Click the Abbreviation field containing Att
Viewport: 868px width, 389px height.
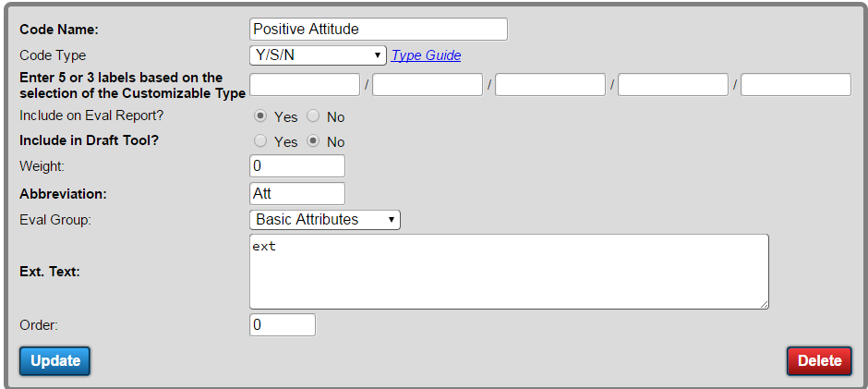pyautogui.click(x=297, y=193)
